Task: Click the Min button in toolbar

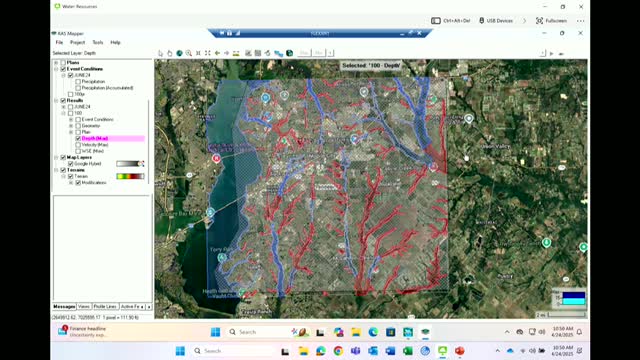Action: (x=319, y=53)
